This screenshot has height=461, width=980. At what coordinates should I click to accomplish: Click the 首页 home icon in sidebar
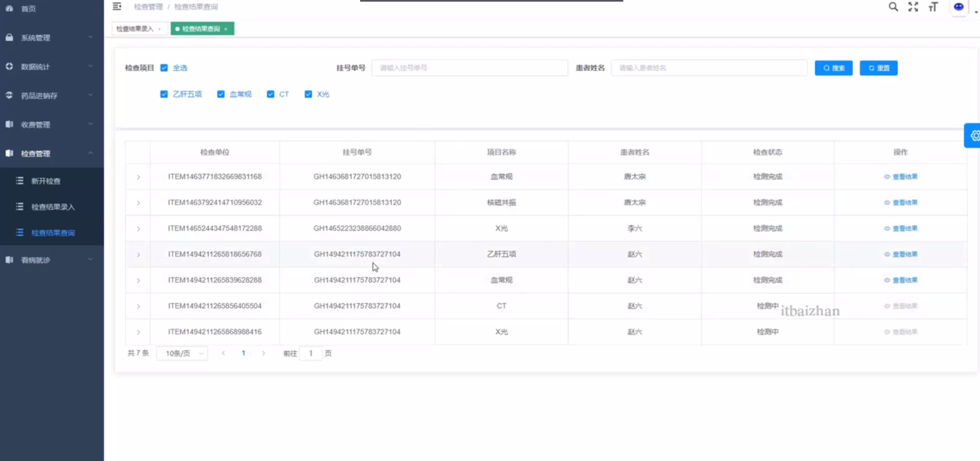point(9,8)
